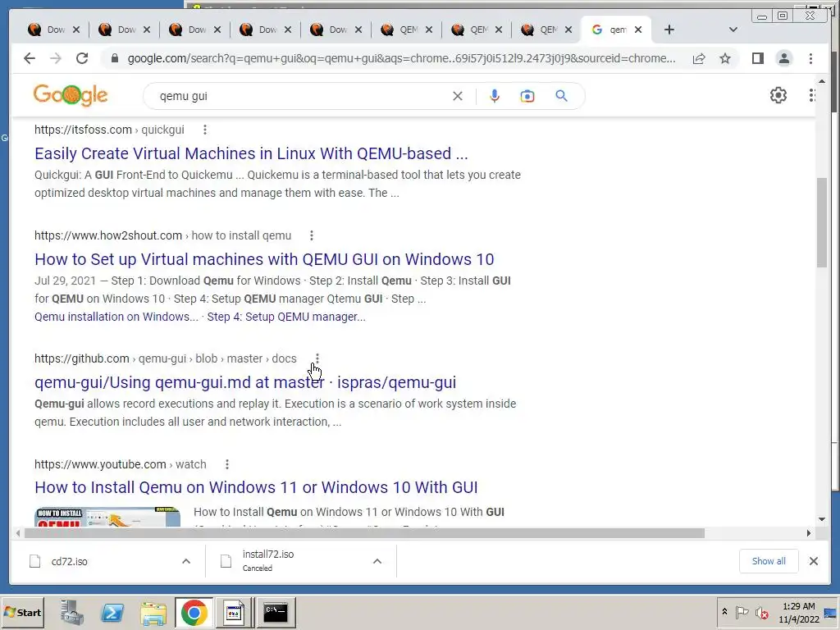Screen dimensions: 840x630
Task: Open the cd72.iso downloaded file
Action: point(69,561)
